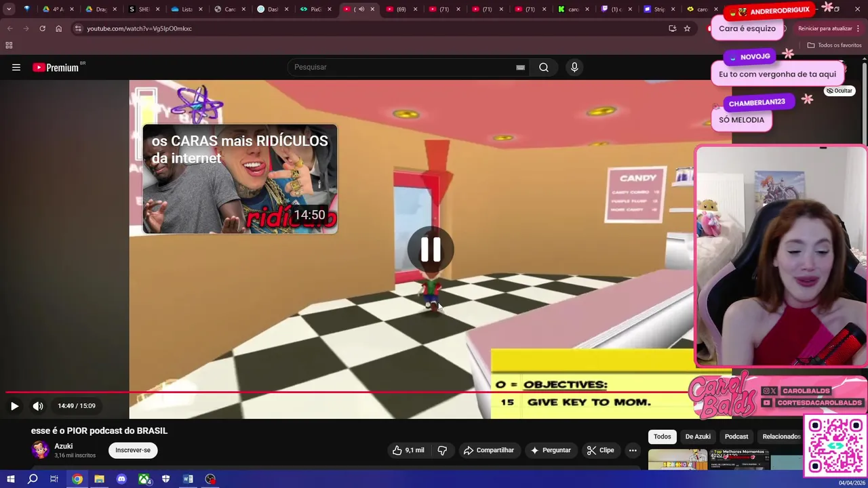Select the Relacionados filter chip
Image resolution: width=868 pixels, height=488 pixels.
pos(781,436)
